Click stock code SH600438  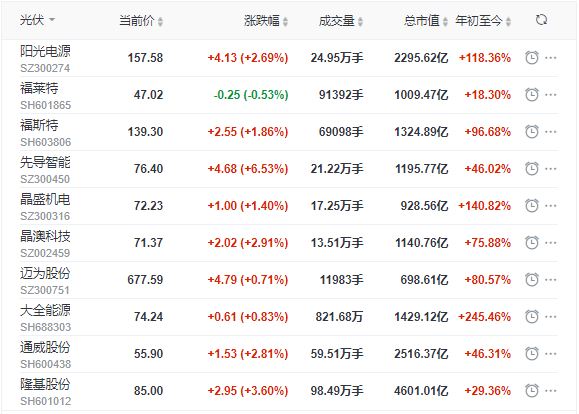(x=45, y=364)
